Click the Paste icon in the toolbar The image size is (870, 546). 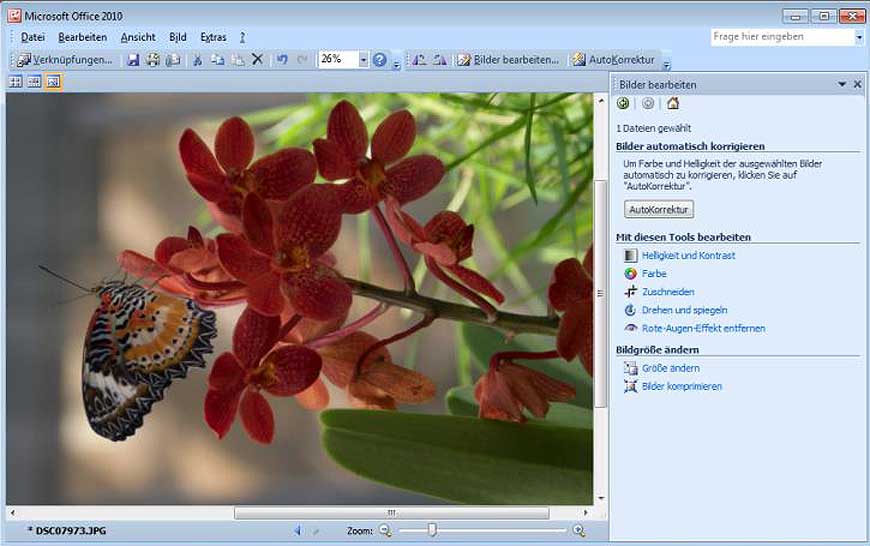(237, 59)
